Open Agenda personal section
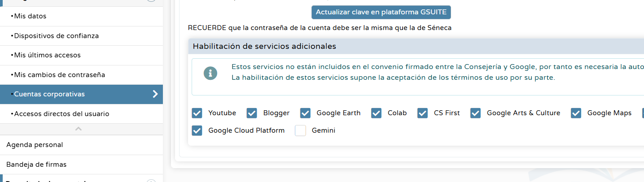 pyautogui.click(x=35, y=145)
